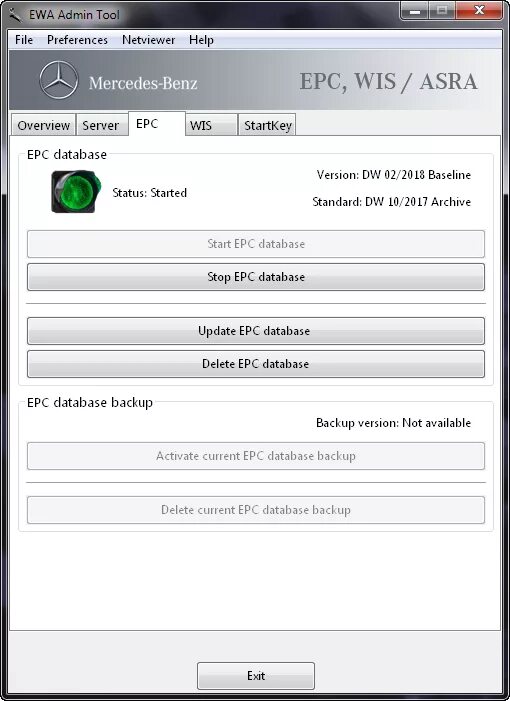Open the File menu
Screen dimensions: 510x701
coord(24,40)
